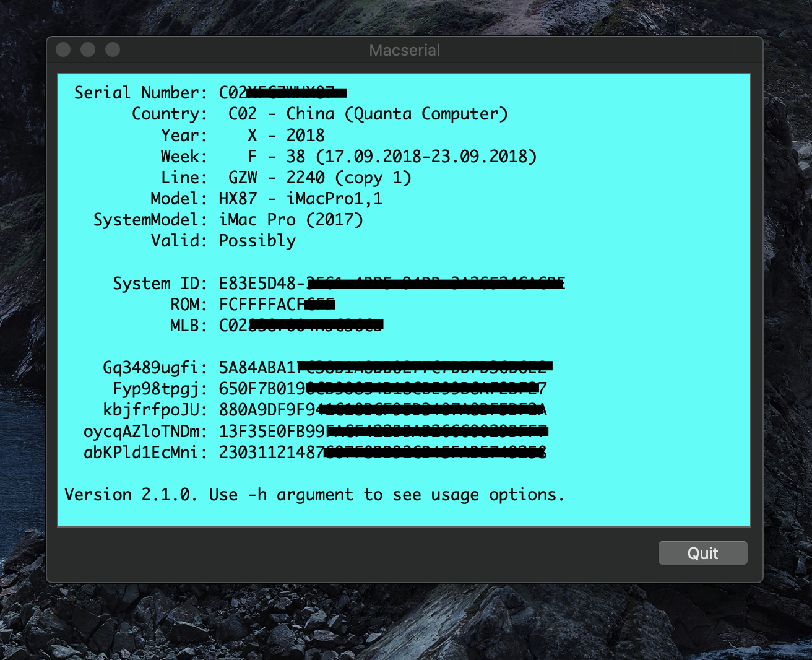Click the 'abKPld1EcMni:' label
812x660 pixels.
(x=146, y=453)
